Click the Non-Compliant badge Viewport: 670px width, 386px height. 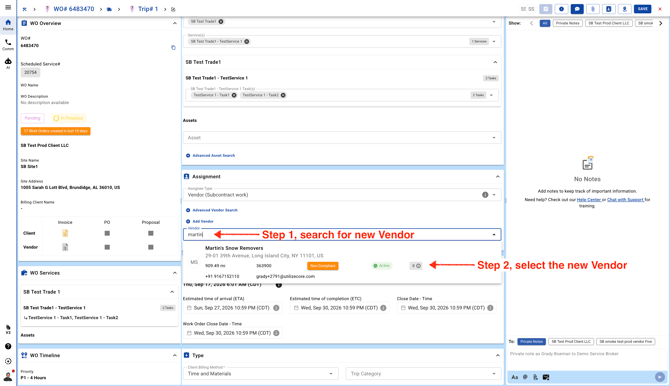pos(323,266)
